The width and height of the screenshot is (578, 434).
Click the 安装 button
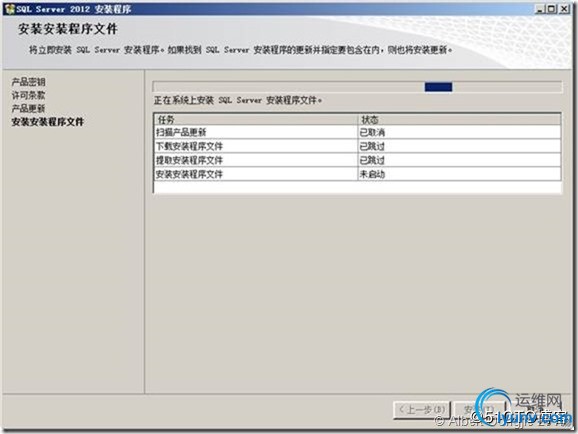pyautogui.click(x=479, y=410)
